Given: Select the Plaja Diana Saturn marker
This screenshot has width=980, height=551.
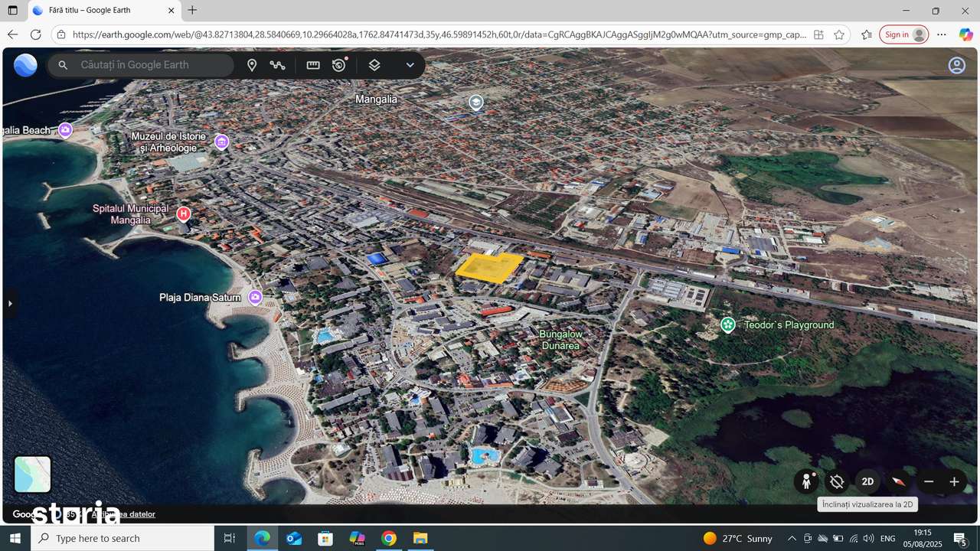Looking at the screenshot, I should tap(256, 297).
